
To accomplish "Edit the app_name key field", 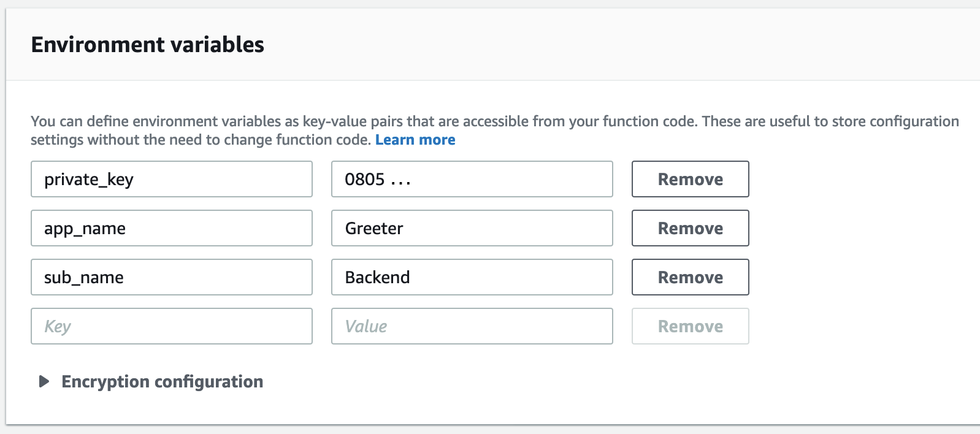I will pyautogui.click(x=172, y=228).
